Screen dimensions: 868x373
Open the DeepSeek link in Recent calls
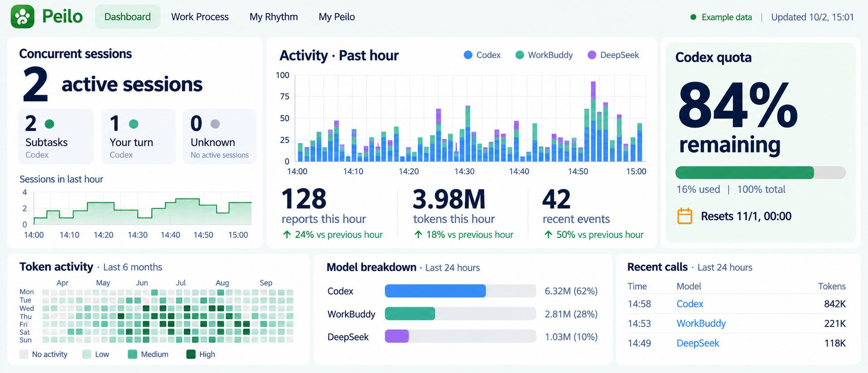[698, 343]
